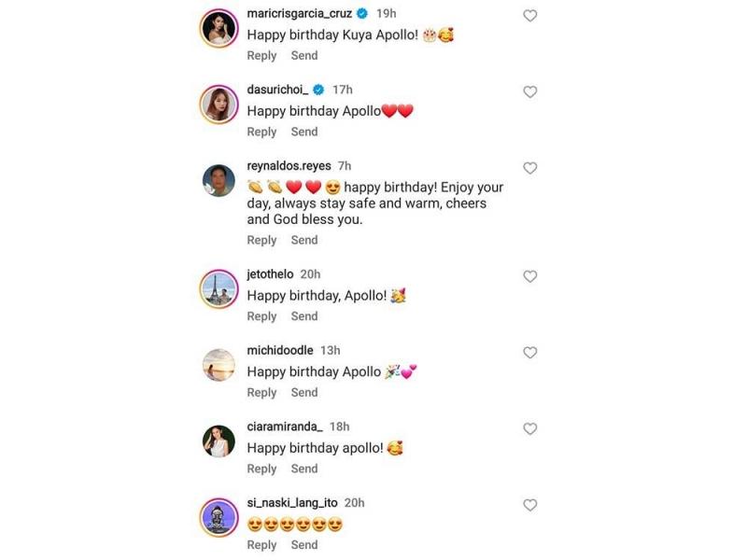Tap heart icon on ciaramiranda_'s comment
Viewport: 747px width, 560px height.
529,429
